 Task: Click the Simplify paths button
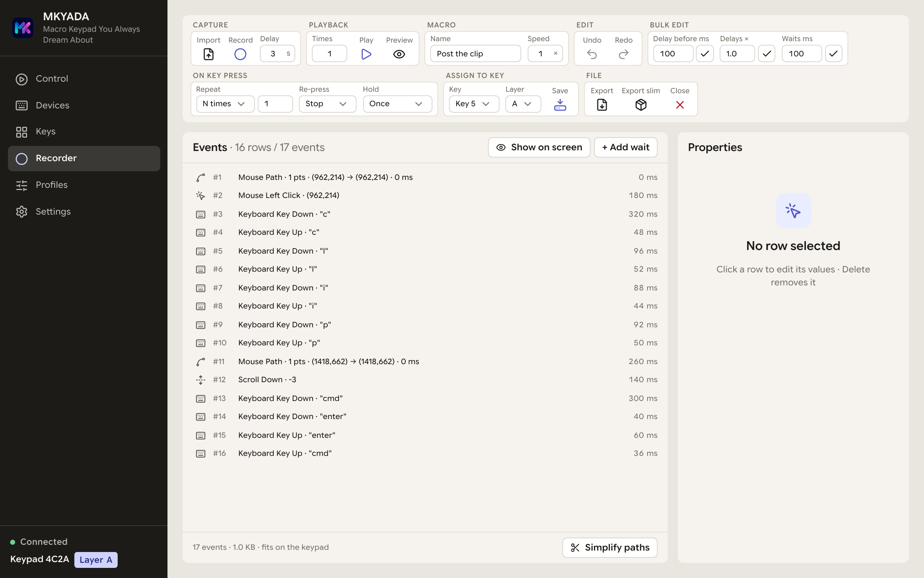610,547
